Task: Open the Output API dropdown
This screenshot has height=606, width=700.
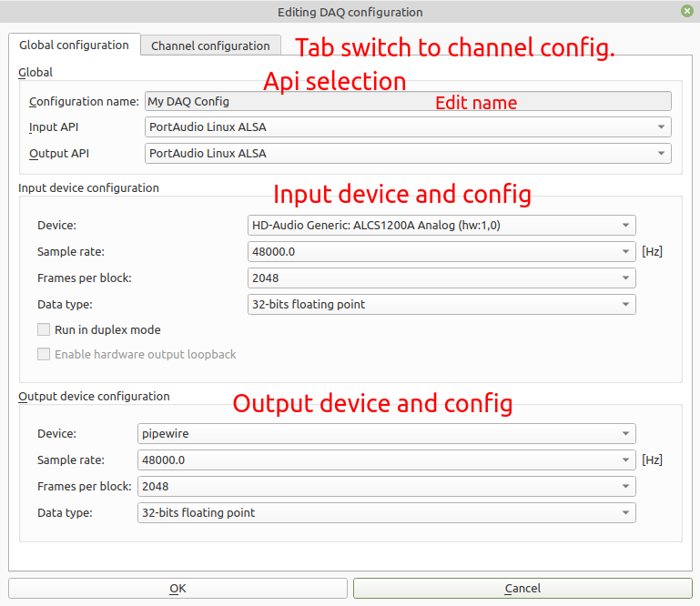Action: 408,154
